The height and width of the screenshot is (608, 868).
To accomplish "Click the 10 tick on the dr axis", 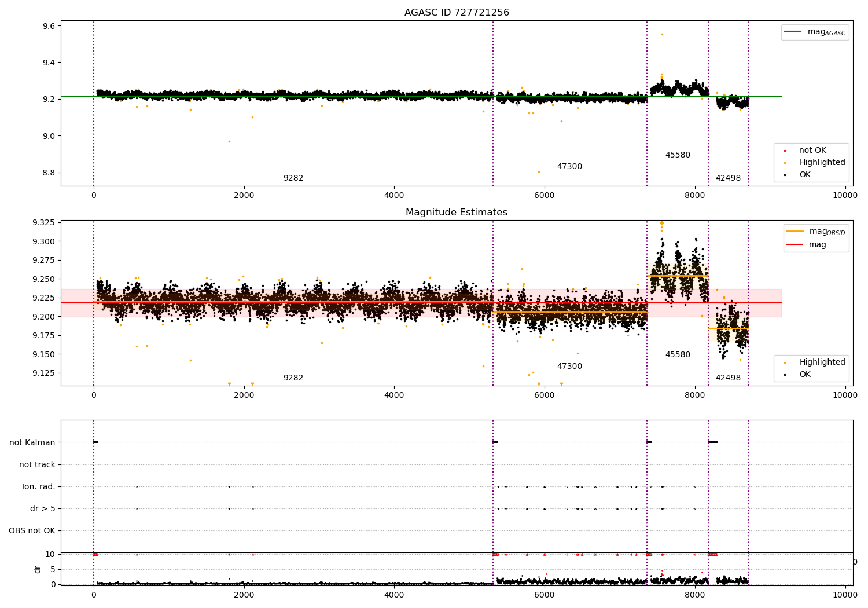I will click(x=50, y=554).
